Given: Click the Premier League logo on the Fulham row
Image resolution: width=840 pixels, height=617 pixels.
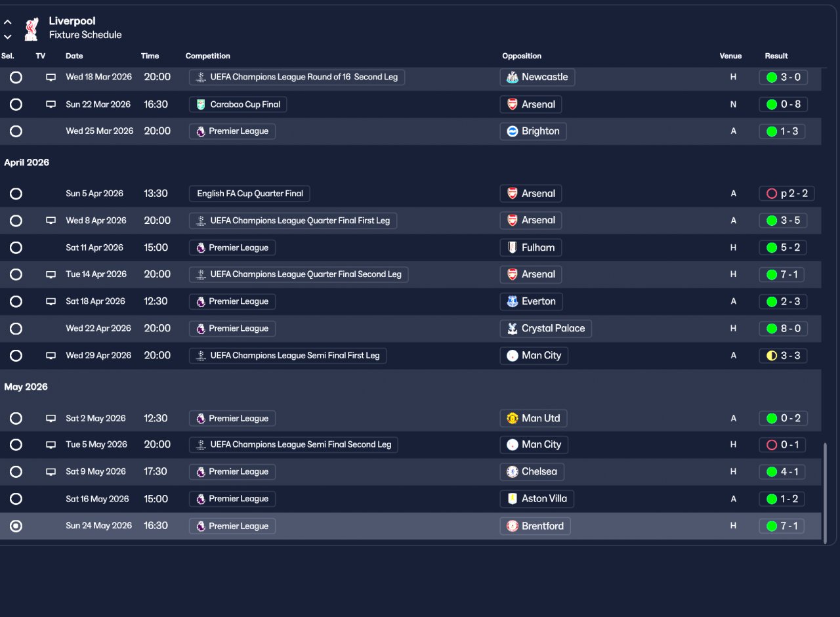Looking at the screenshot, I should [201, 247].
